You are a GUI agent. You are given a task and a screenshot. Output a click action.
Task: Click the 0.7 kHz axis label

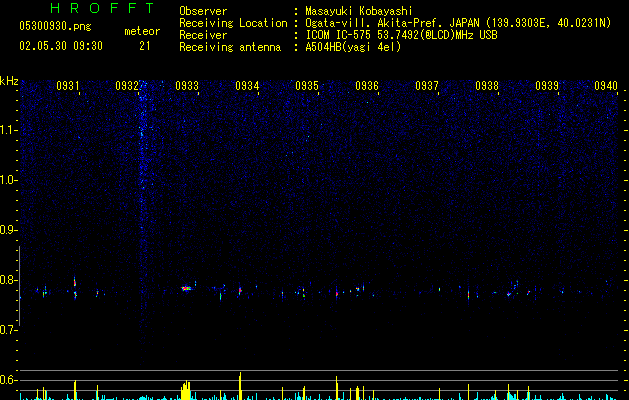point(9,330)
